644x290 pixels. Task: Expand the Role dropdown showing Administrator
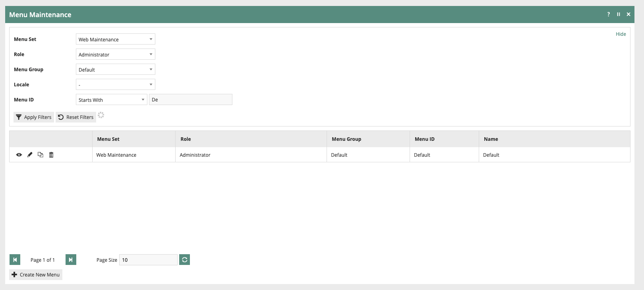(115, 54)
